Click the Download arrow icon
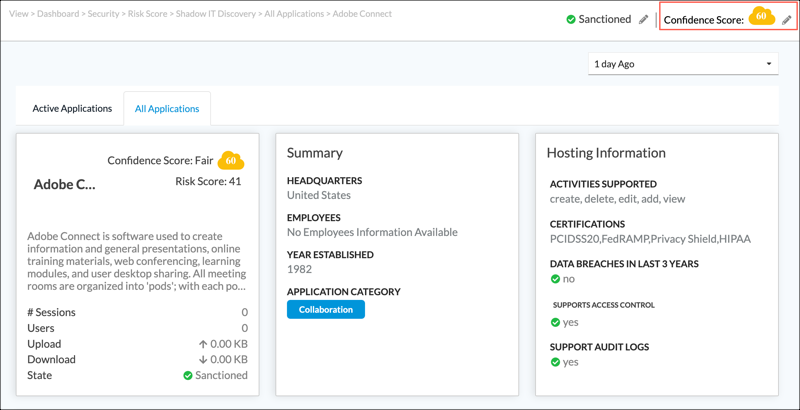800x410 pixels. [x=203, y=360]
